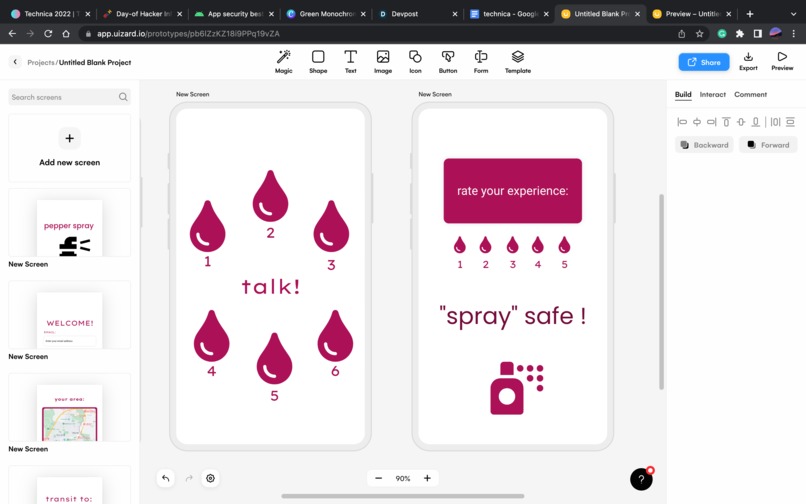Open the Template tool
Viewport: 806px width, 504px height.
518,62
